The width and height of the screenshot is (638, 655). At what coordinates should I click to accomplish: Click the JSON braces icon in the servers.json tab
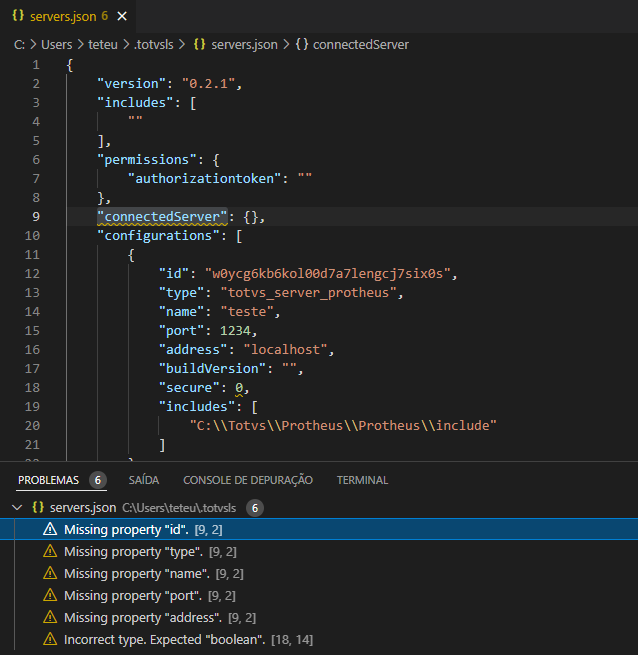(18, 15)
